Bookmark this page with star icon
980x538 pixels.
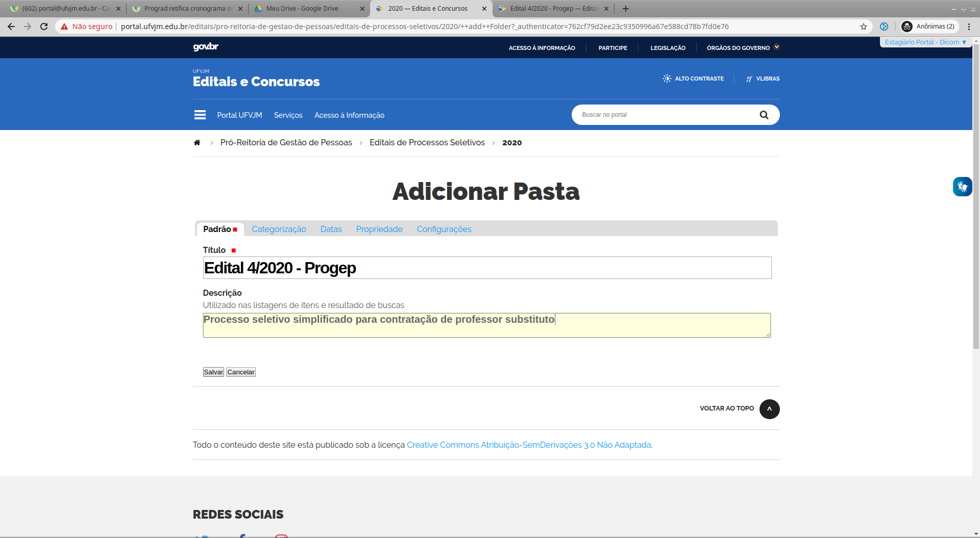click(864, 27)
